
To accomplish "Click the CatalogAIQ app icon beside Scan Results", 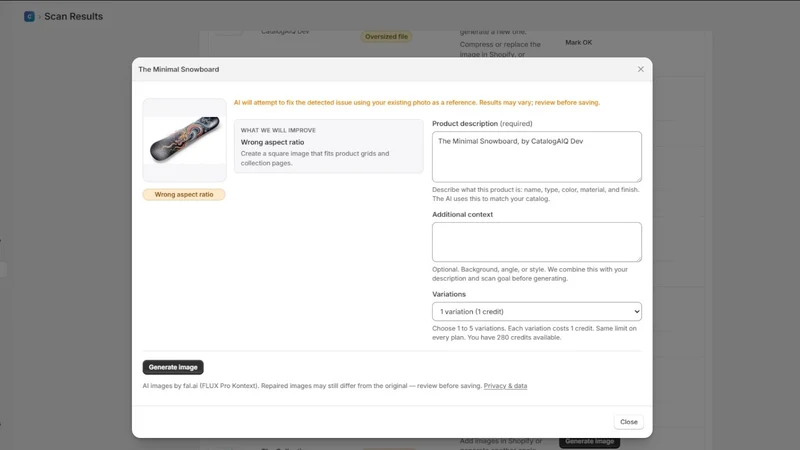I will pos(29,16).
